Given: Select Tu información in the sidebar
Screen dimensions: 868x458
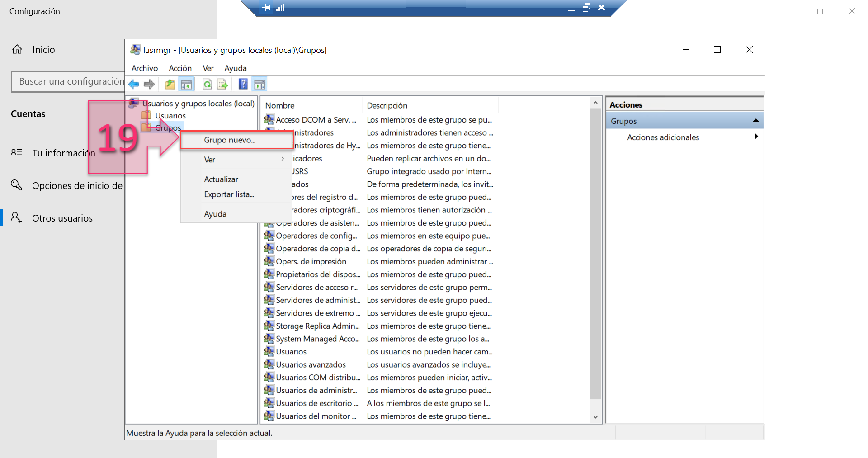Looking at the screenshot, I should (64, 153).
